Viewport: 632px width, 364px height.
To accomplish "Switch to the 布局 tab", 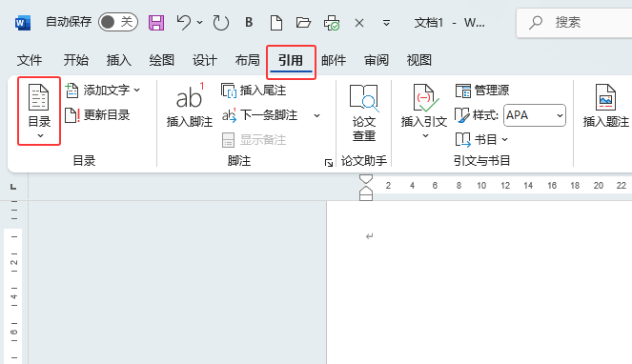I will coord(248,60).
